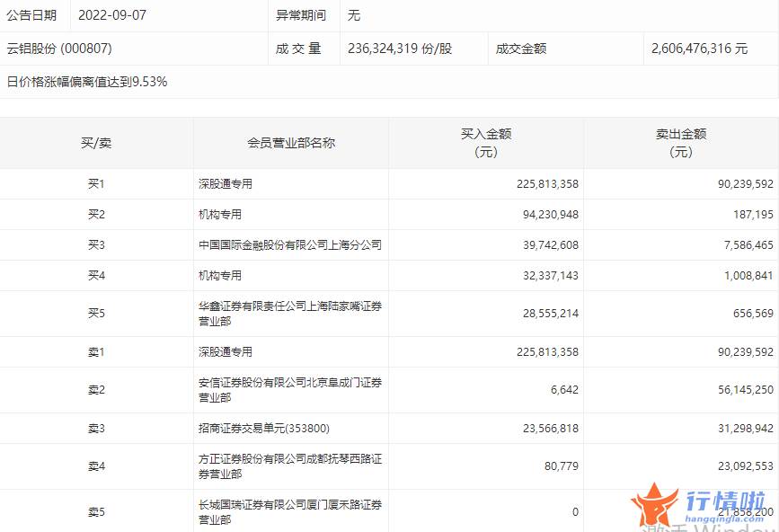The image size is (779, 532).
Task: Click 招商证券交易单元(353800)
Action: point(264,428)
